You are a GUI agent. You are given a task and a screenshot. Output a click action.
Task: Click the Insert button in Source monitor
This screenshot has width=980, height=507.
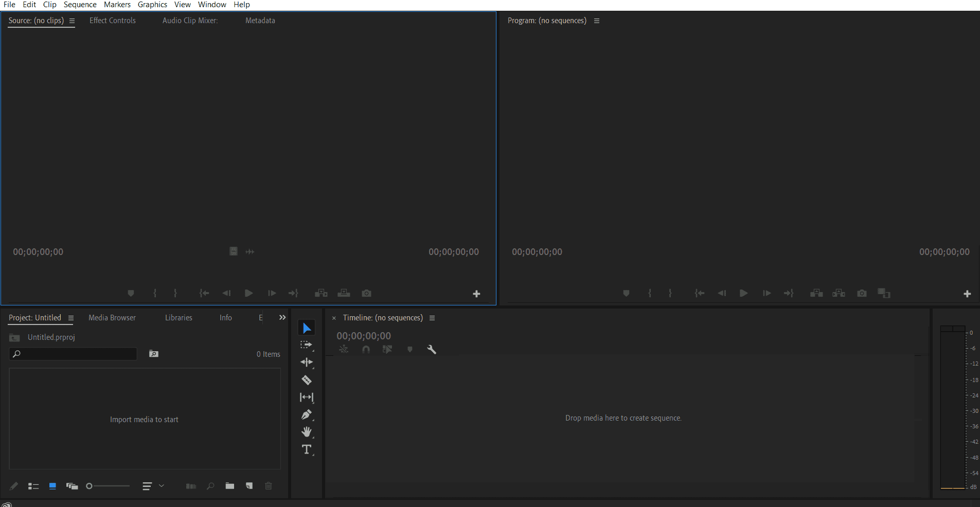coord(321,293)
